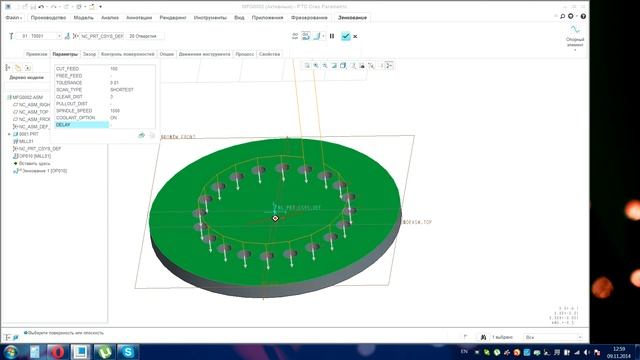Click the saved orientations icon in the graphics toolbar
The height and width of the screenshot is (360, 640).
pyautogui.click(x=353, y=65)
